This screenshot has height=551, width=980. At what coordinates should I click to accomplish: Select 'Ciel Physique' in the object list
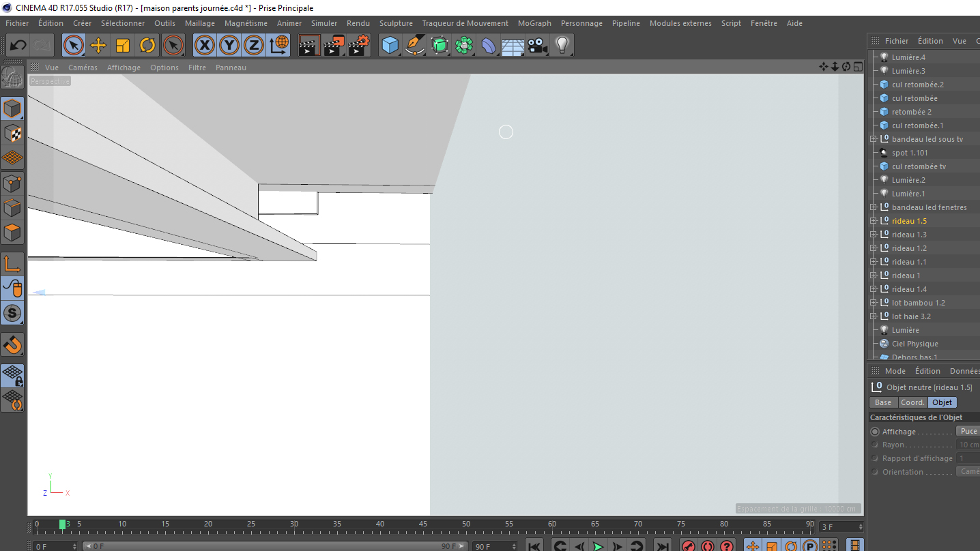[x=914, y=344]
